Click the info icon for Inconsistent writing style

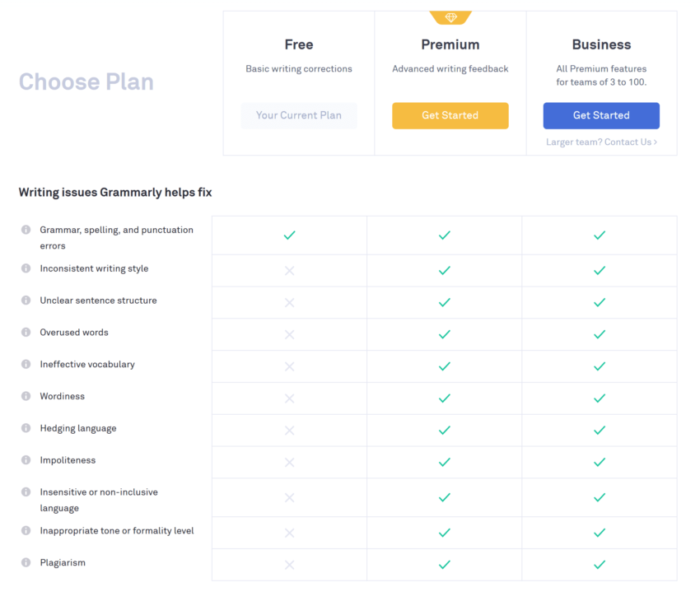[27, 268]
